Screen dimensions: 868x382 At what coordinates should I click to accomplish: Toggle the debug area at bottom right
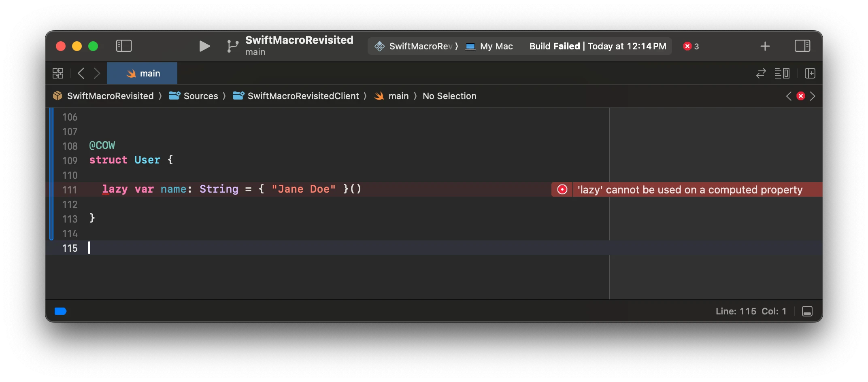tap(807, 311)
